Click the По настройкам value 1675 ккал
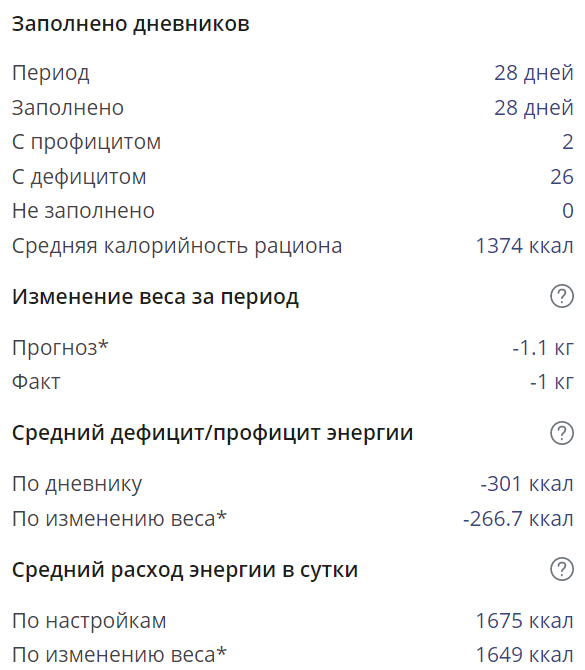The width and height of the screenshot is (585, 670). point(524,621)
